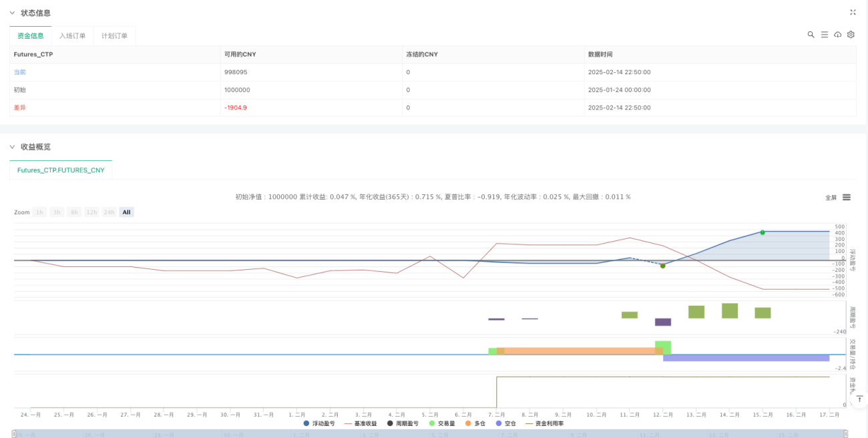Open the list view icon above the table
Image resolution: width=868 pixels, height=438 pixels.
point(824,35)
